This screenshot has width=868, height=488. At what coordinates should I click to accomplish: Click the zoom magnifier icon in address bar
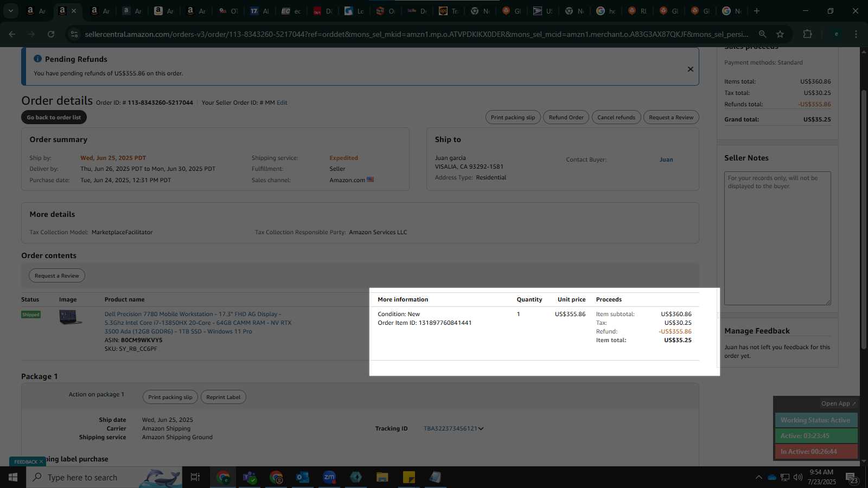[762, 34]
